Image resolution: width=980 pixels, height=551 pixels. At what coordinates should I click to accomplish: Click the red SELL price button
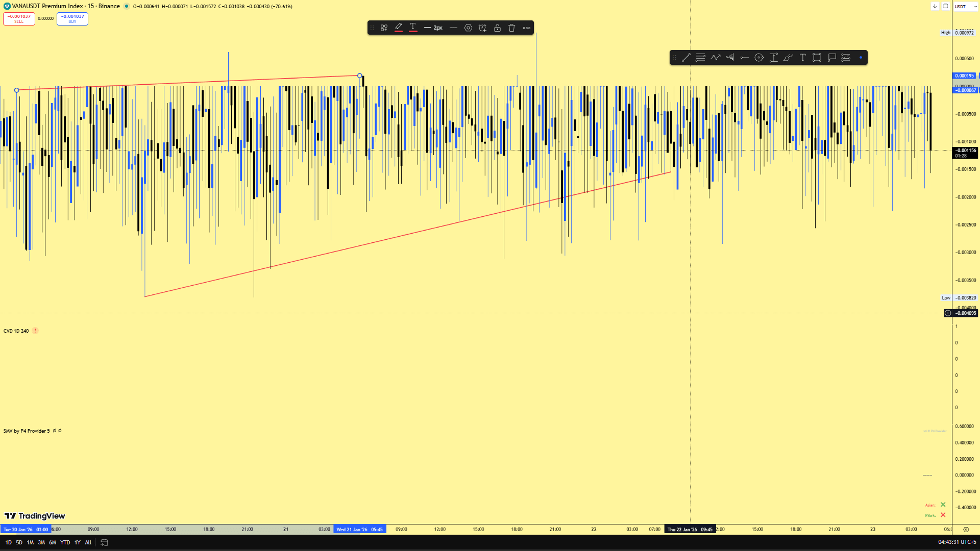[x=19, y=19]
